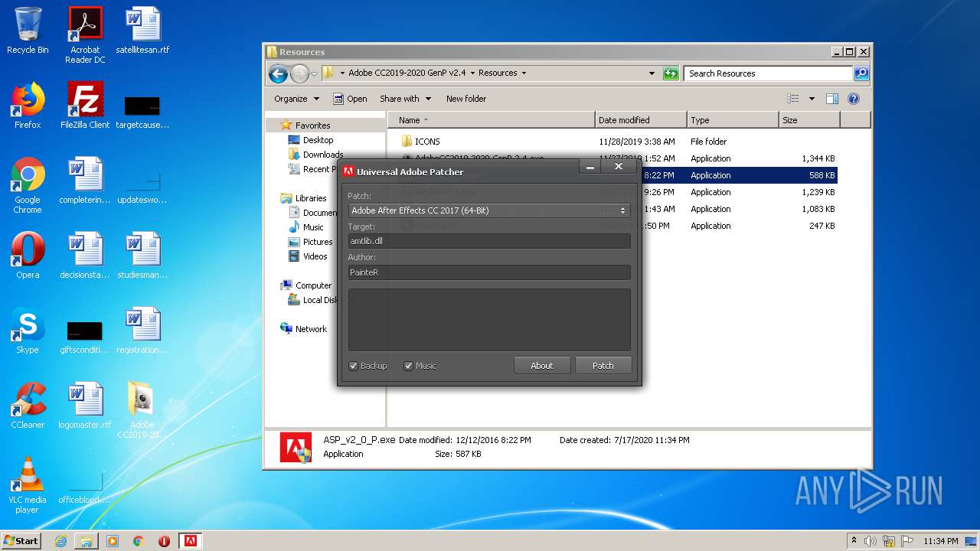Image resolution: width=980 pixels, height=551 pixels.
Task: Open studiesman document on desktop
Action: tap(142, 256)
